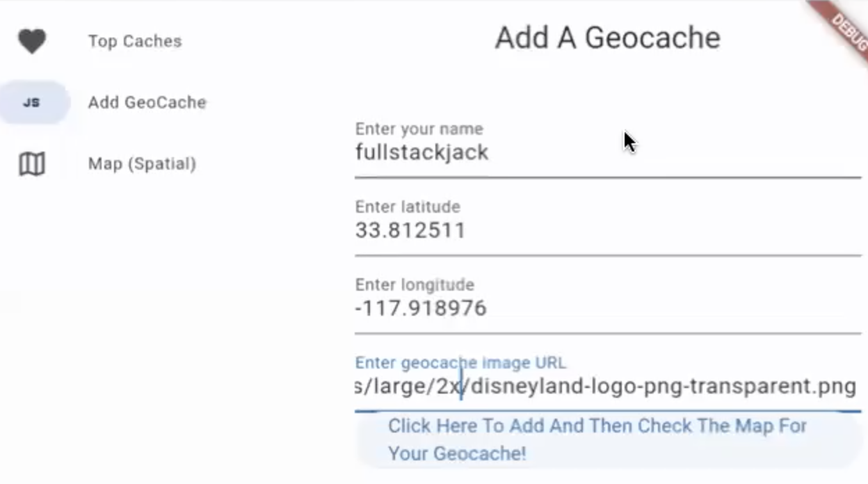Click the "Enter your name" field label
The height and width of the screenshot is (484, 868).
pyautogui.click(x=419, y=129)
